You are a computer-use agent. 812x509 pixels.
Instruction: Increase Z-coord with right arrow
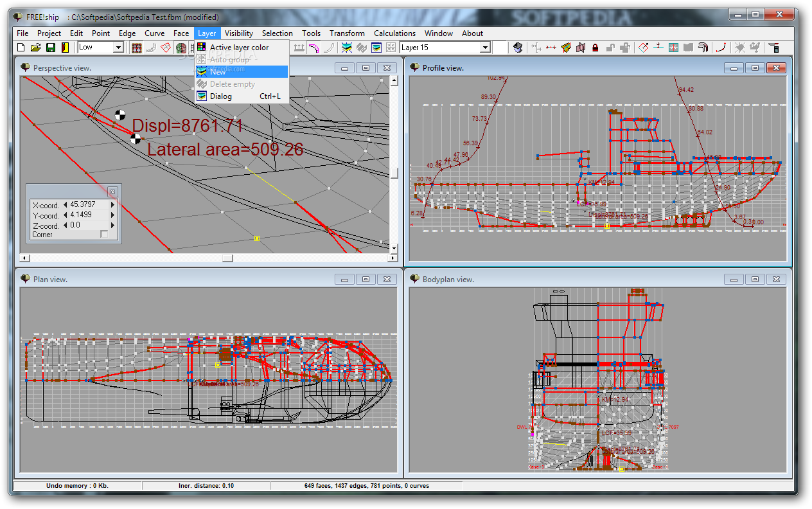(113, 226)
